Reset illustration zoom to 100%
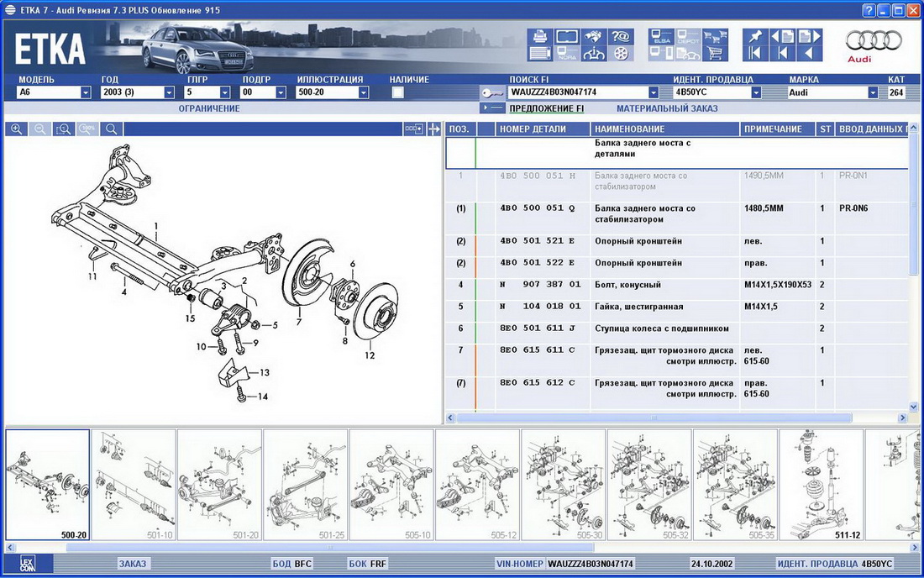Image resolution: width=924 pixels, height=578 pixels. coord(87,129)
